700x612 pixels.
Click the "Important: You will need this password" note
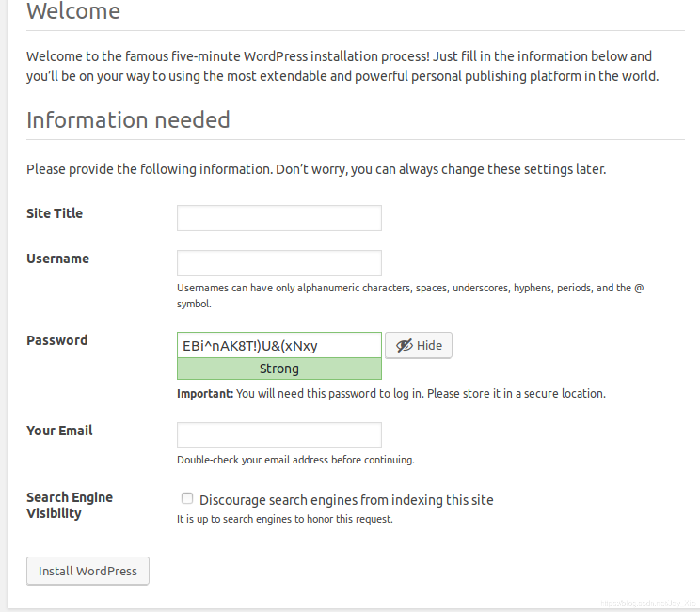coord(391,393)
